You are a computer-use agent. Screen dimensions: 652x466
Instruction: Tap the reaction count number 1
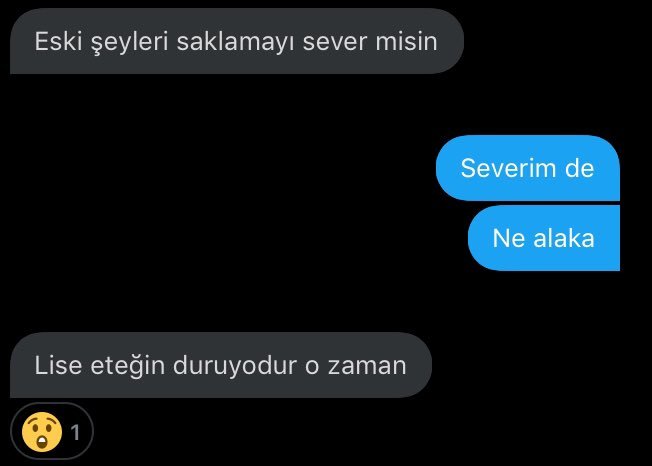pos(75,433)
